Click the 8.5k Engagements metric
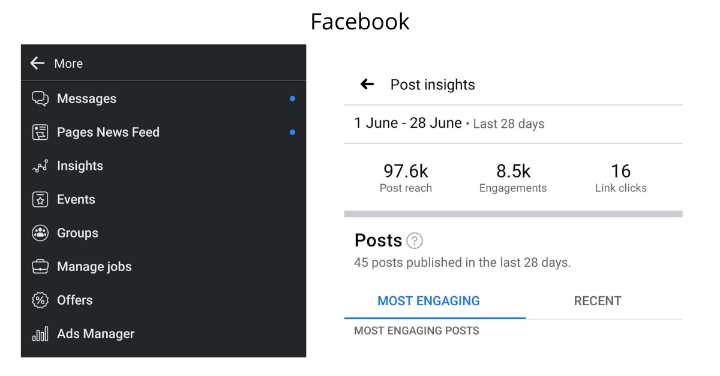The width and height of the screenshot is (720, 376). [513, 178]
